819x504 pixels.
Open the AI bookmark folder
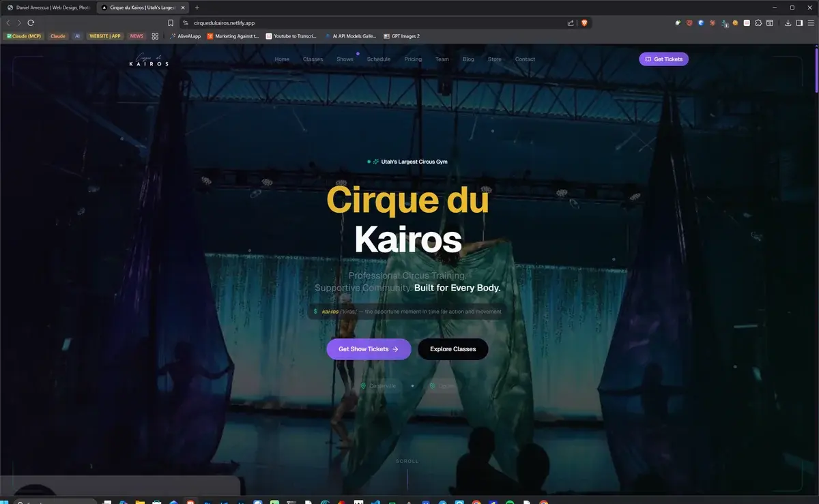coord(78,36)
